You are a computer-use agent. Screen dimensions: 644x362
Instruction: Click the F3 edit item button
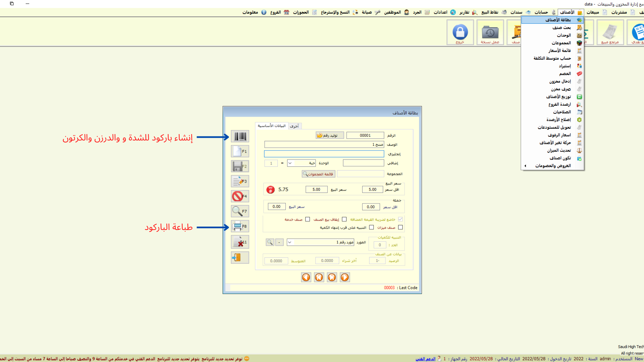240,181
